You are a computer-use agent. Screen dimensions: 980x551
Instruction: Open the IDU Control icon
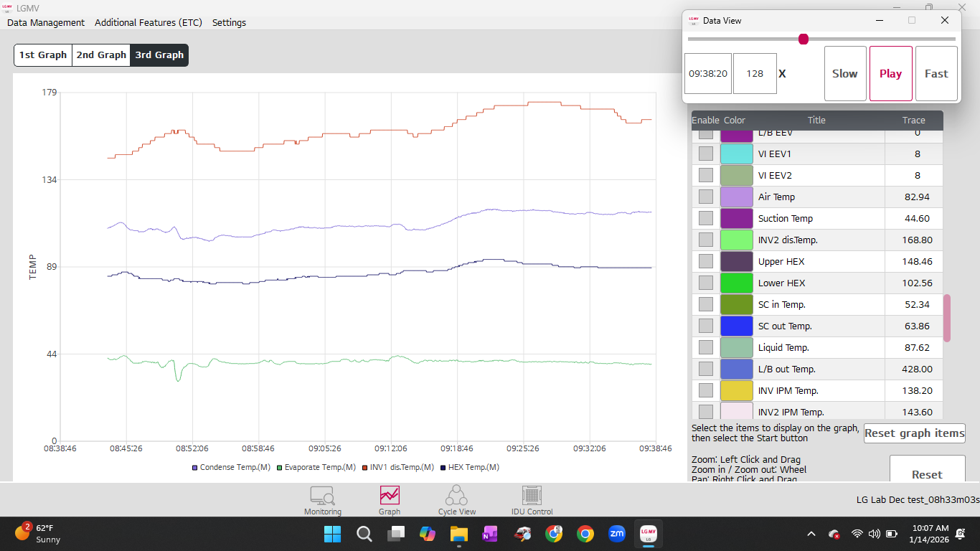tap(531, 500)
